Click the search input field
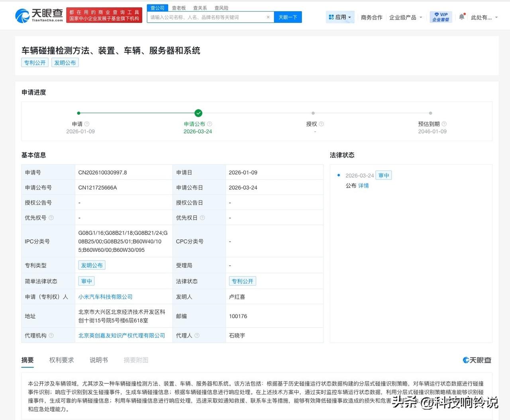The width and height of the screenshot is (510, 420). tap(207, 17)
